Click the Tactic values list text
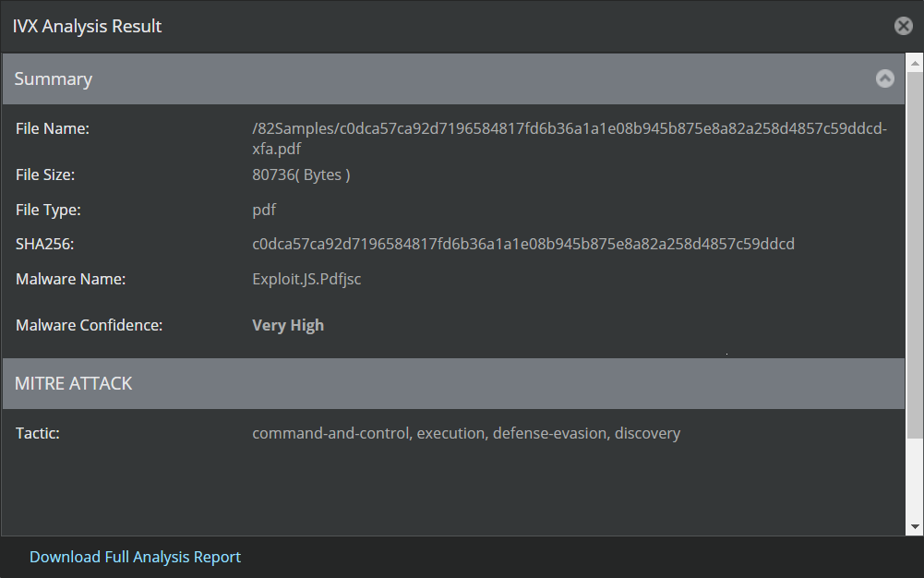 click(x=466, y=433)
